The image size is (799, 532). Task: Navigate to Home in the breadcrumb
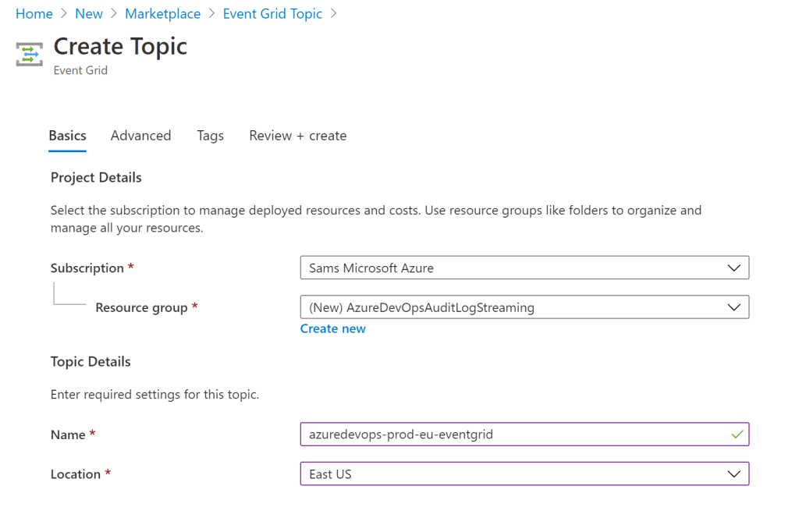coord(34,14)
